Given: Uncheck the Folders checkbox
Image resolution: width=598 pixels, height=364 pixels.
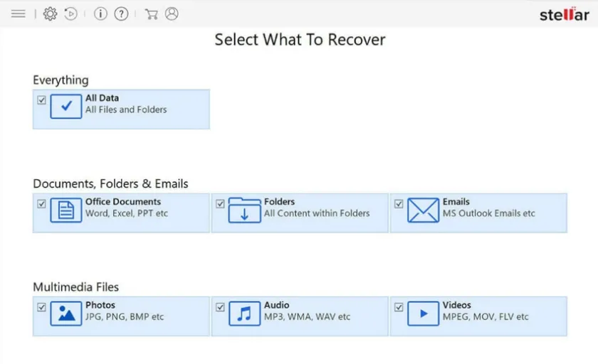Looking at the screenshot, I should (220, 204).
